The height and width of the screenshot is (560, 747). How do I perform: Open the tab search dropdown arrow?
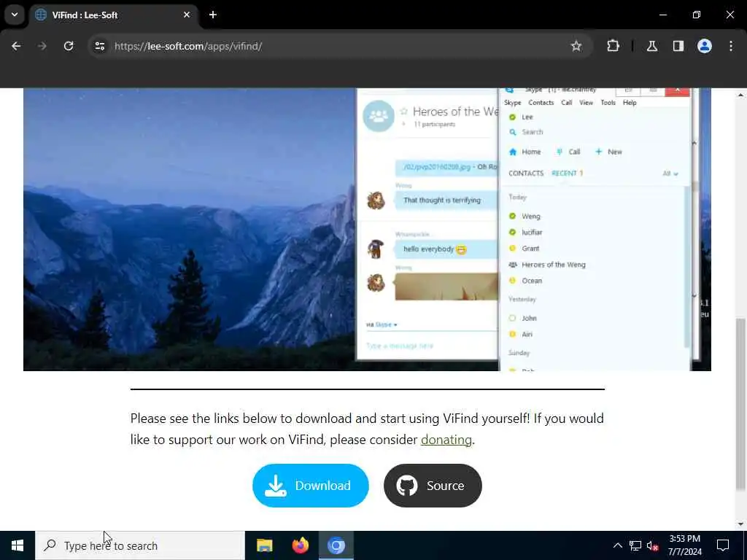click(15, 15)
